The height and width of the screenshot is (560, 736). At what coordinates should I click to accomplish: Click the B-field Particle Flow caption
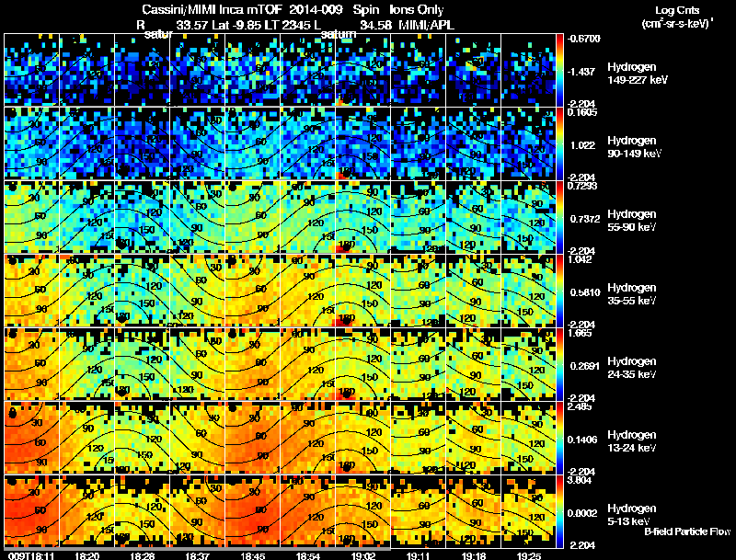tap(687, 531)
